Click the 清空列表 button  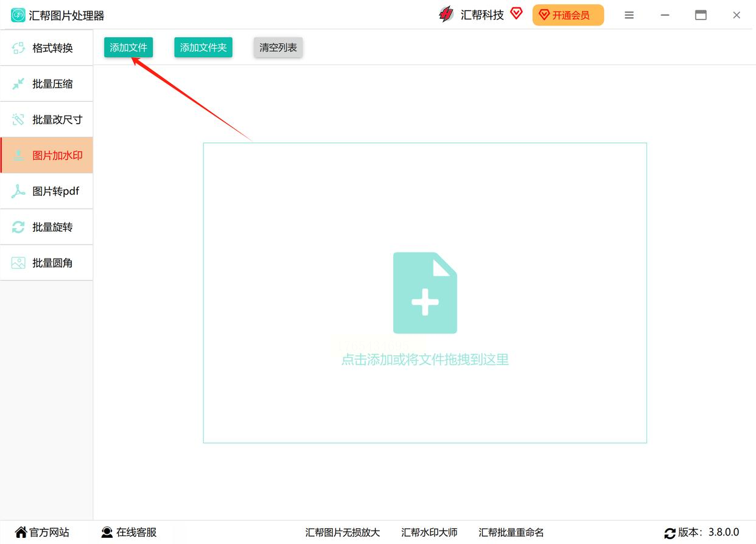(x=278, y=47)
